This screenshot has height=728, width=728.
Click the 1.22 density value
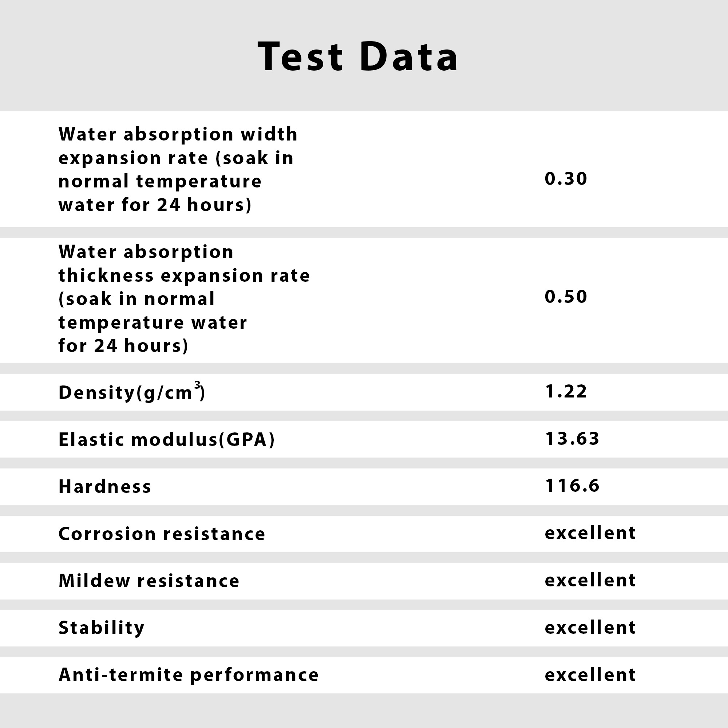(x=566, y=392)
